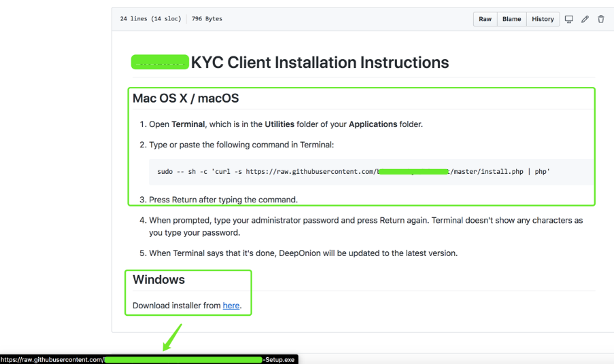Click the "24 lines (14 sloc)" file info
This screenshot has height=364, width=614.
click(150, 19)
